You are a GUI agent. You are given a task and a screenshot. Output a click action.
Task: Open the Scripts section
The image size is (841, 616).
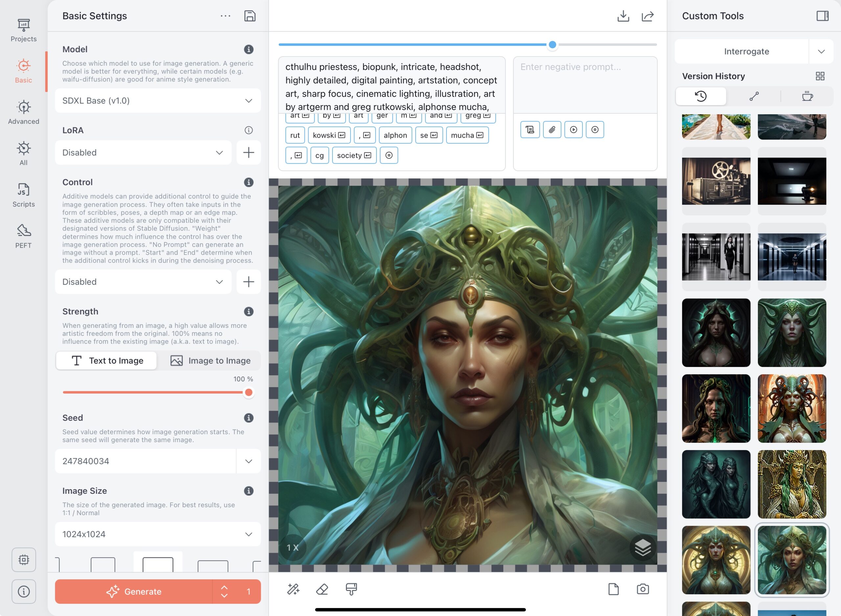(23, 195)
